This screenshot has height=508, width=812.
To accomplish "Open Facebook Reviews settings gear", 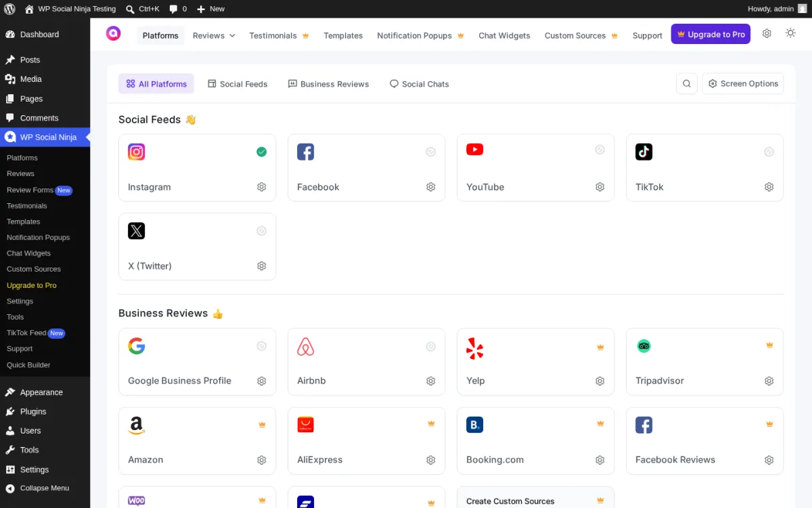I will coord(769,460).
